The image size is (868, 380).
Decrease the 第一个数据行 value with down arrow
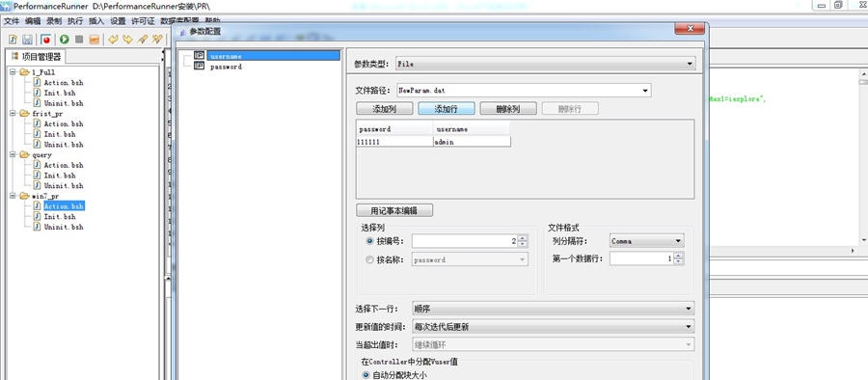679,262
